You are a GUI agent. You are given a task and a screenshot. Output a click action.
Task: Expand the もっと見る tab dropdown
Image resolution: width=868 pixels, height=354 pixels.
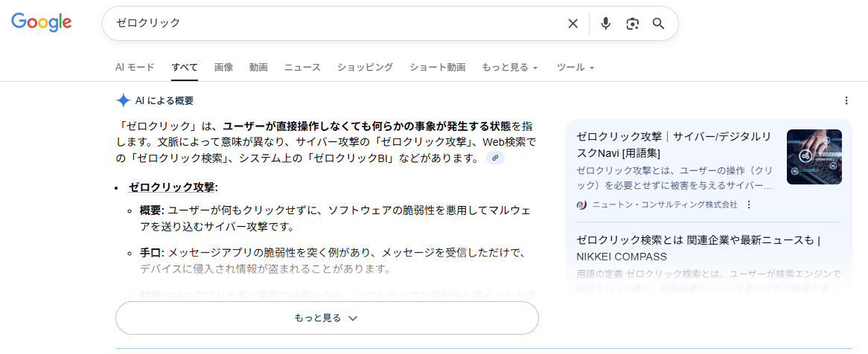pyautogui.click(x=509, y=67)
